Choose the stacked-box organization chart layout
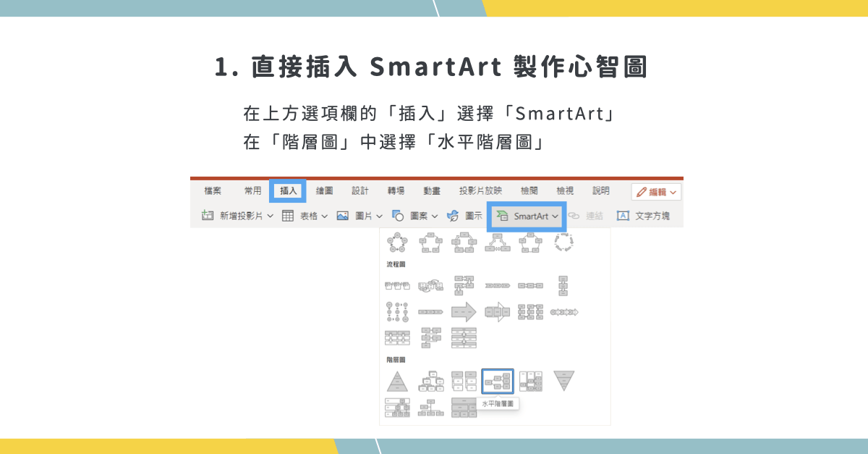This screenshot has width=868, height=454. point(430,381)
